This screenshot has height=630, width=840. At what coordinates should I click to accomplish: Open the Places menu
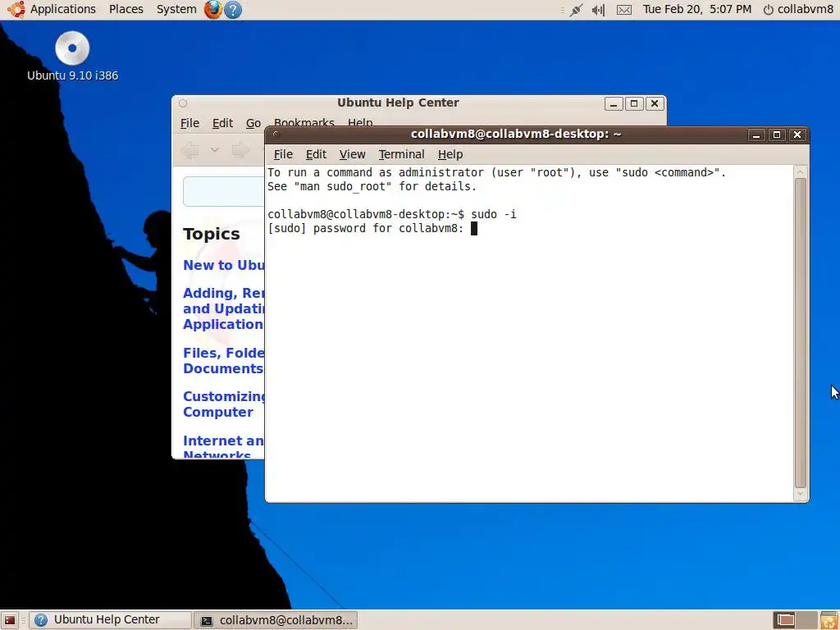tap(126, 9)
